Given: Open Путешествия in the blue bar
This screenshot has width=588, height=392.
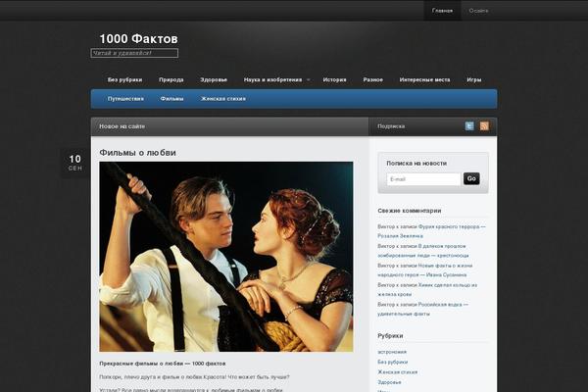Looking at the screenshot, I should click(125, 99).
